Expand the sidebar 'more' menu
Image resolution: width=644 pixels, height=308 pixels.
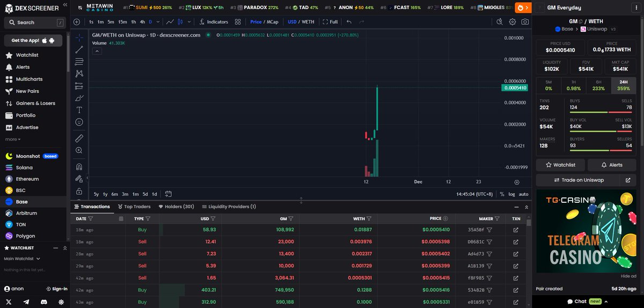pyautogui.click(x=13, y=139)
